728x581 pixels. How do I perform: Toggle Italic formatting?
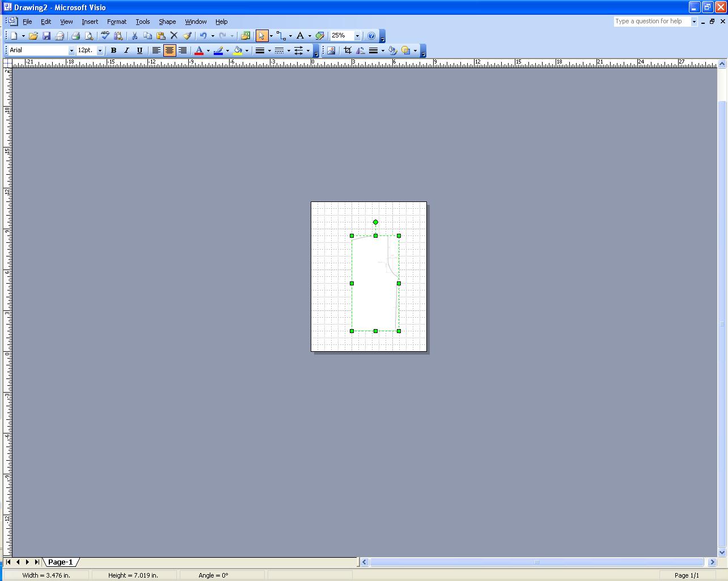(126, 50)
